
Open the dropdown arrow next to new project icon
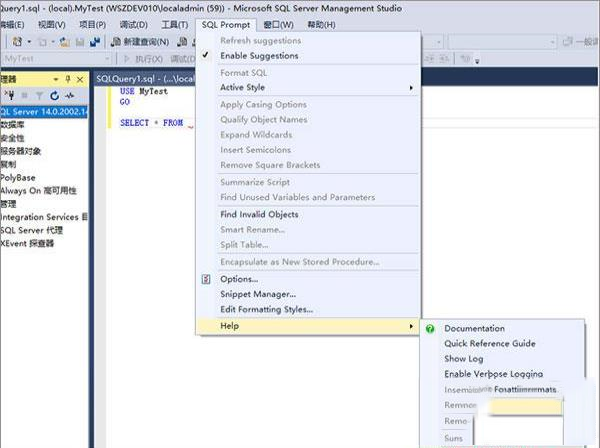[29, 42]
